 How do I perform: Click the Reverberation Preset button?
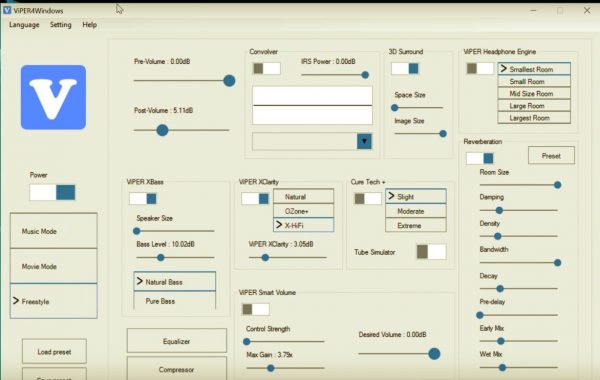tap(551, 155)
